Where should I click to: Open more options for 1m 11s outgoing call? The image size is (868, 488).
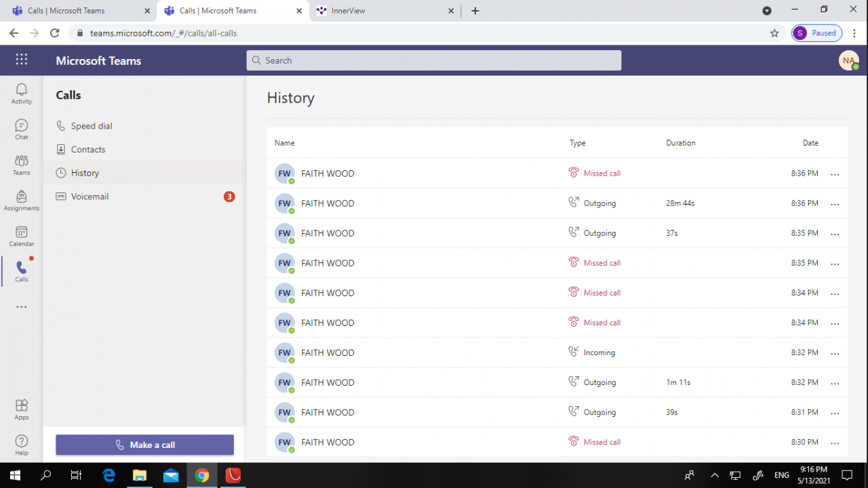coord(835,383)
